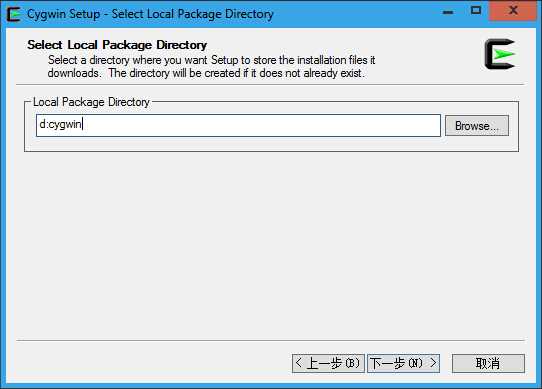The width and height of the screenshot is (542, 389).
Task: Click the Cygwin icon in the title bar
Action: pyautogui.click(x=14, y=14)
